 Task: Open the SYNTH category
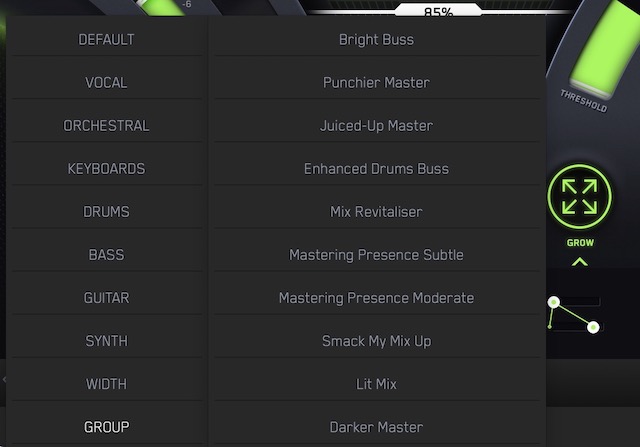[106, 341]
